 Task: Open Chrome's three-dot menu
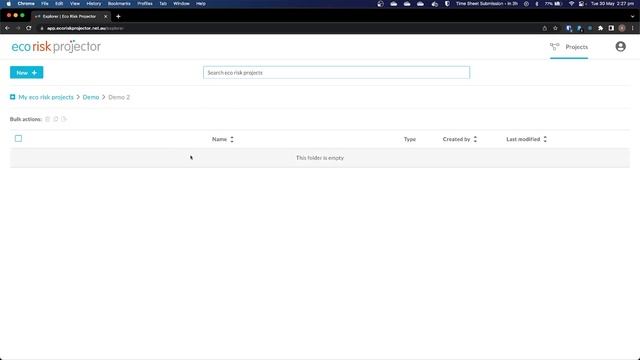click(632, 28)
